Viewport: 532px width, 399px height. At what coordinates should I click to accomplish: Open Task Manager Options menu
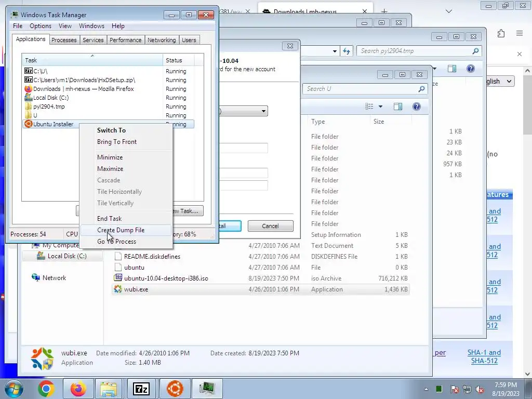tap(41, 26)
